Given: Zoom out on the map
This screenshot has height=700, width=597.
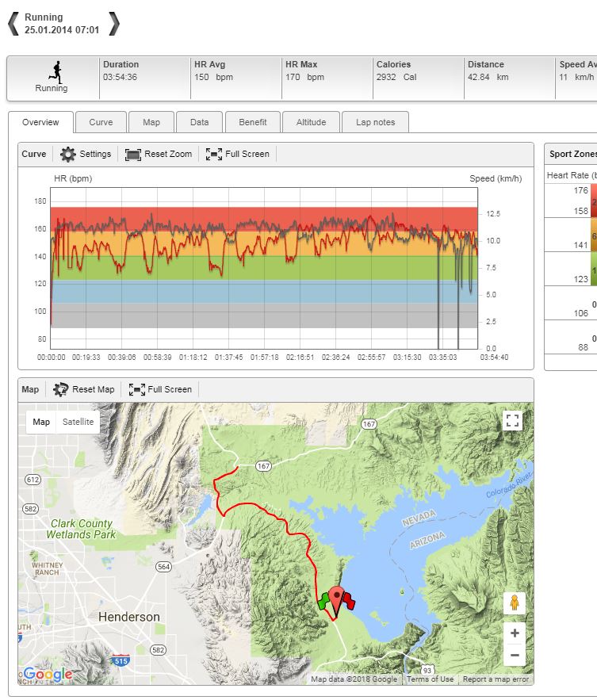Looking at the screenshot, I should [515, 656].
